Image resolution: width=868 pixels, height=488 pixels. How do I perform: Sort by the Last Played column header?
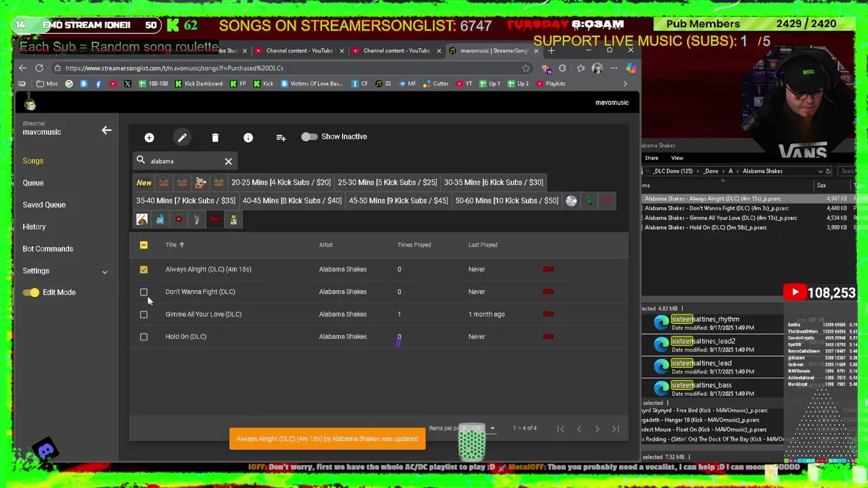coord(483,245)
